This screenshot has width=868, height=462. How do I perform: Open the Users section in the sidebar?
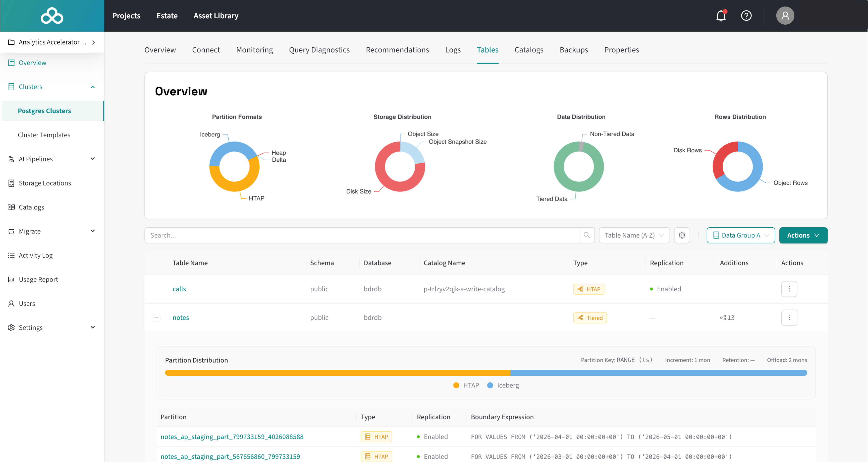[27, 303]
